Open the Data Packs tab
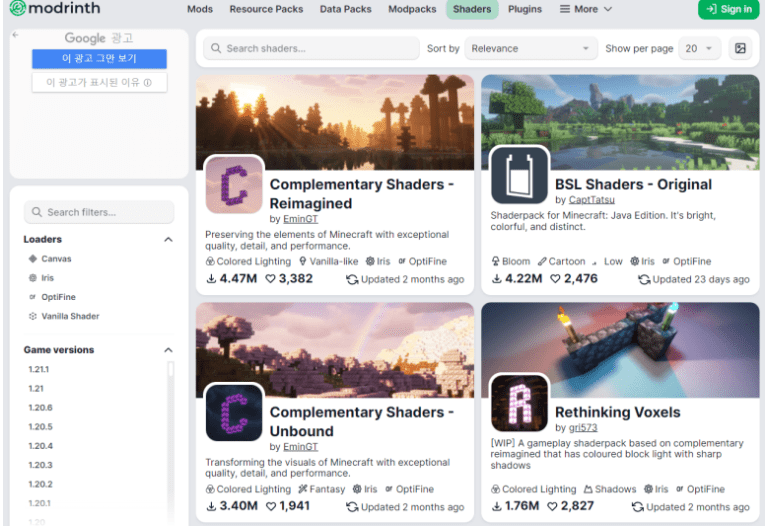This screenshot has height=530, width=771. 345,9
